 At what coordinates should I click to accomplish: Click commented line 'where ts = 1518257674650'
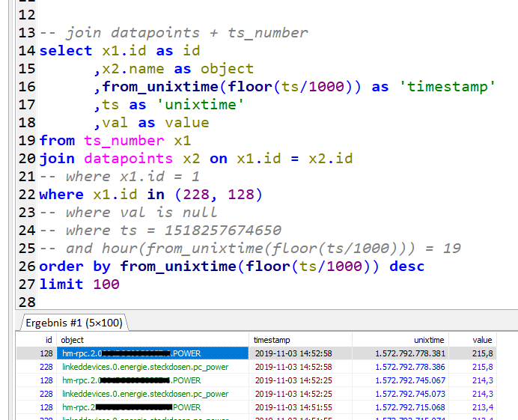(x=160, y=231)
